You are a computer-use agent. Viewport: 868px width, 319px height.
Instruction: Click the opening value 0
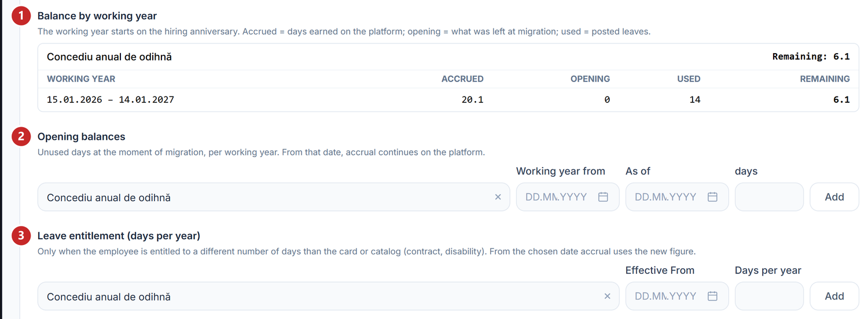click(607, 99)
